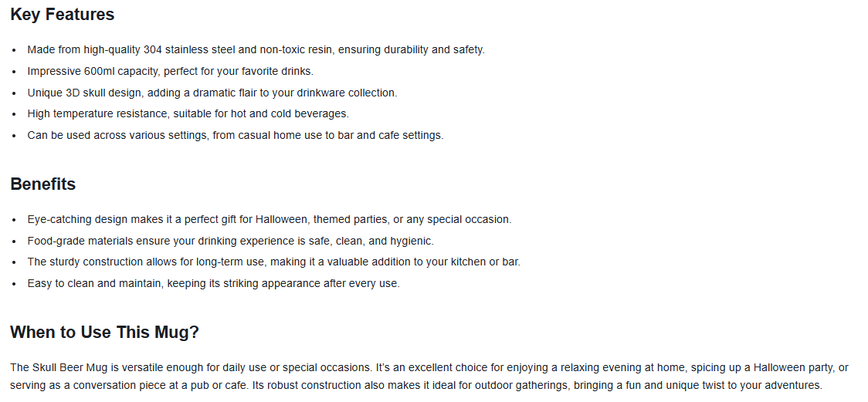The width and height of the screenshot is (868, 402).
Task: Click the bullet starting "Eye-catching design makes"
Action: click(269, 219)
